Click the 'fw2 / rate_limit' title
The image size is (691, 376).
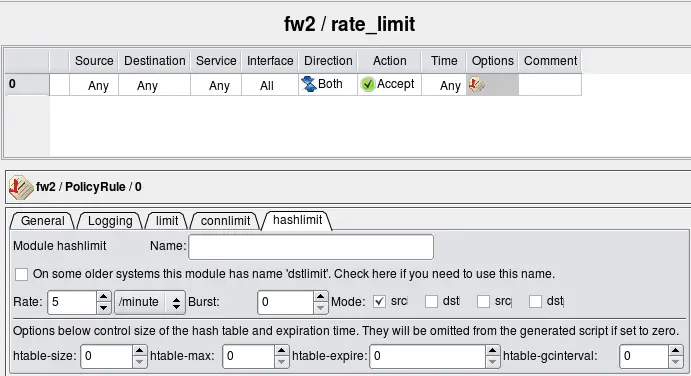coord(349,24)
